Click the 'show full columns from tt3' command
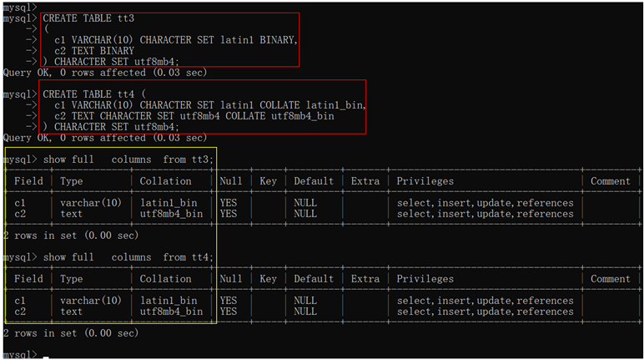 128,159
